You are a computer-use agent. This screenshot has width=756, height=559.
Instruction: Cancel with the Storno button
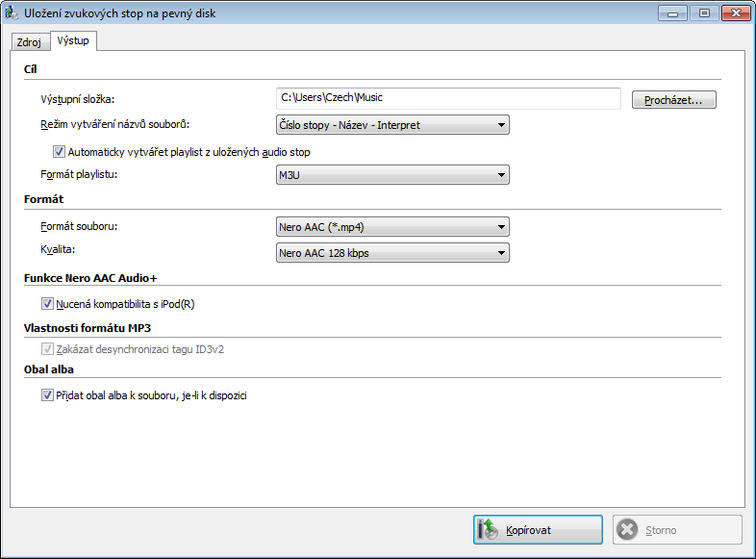(x=677, y=529)
